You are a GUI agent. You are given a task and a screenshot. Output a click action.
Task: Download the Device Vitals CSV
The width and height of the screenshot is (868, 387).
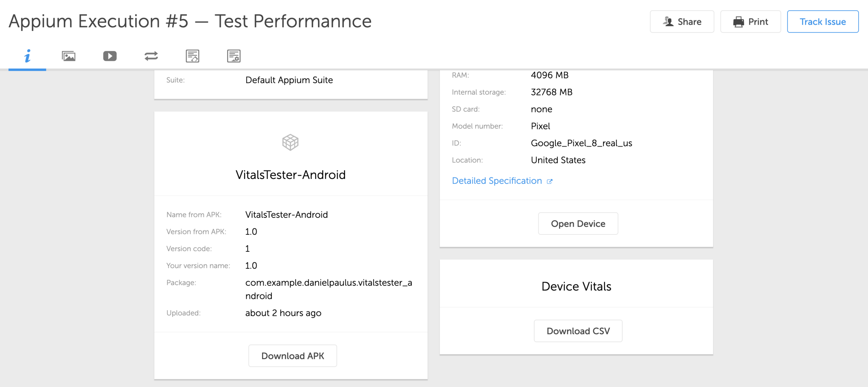[x=578, y=331]
